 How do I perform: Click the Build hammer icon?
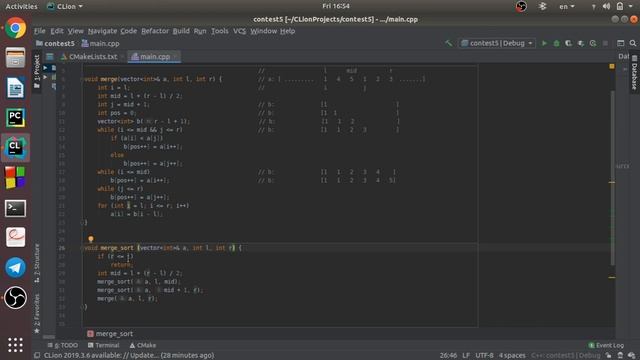(449, 43)
